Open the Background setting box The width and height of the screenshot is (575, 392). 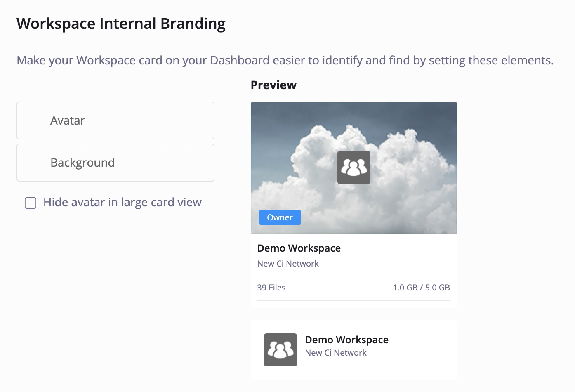115,163
